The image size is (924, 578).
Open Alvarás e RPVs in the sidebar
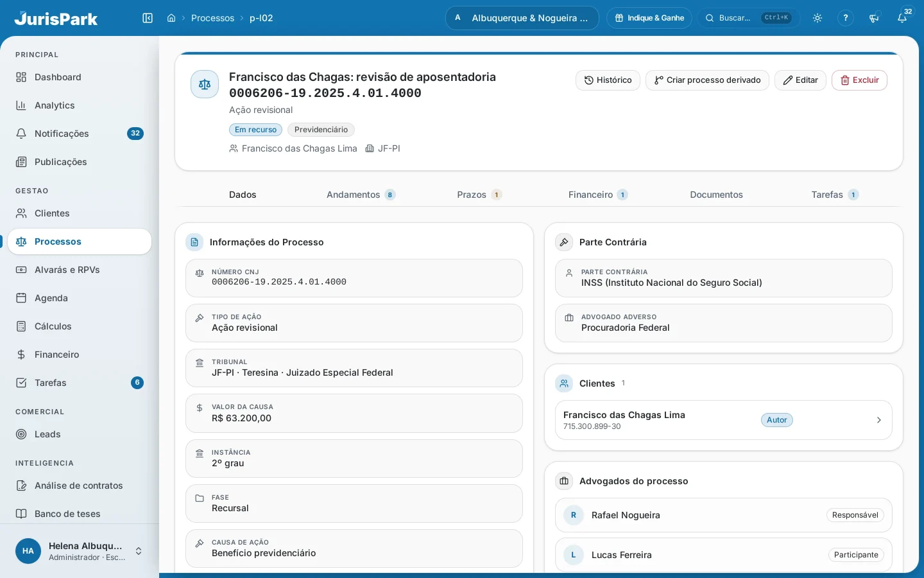pos(80,270)
